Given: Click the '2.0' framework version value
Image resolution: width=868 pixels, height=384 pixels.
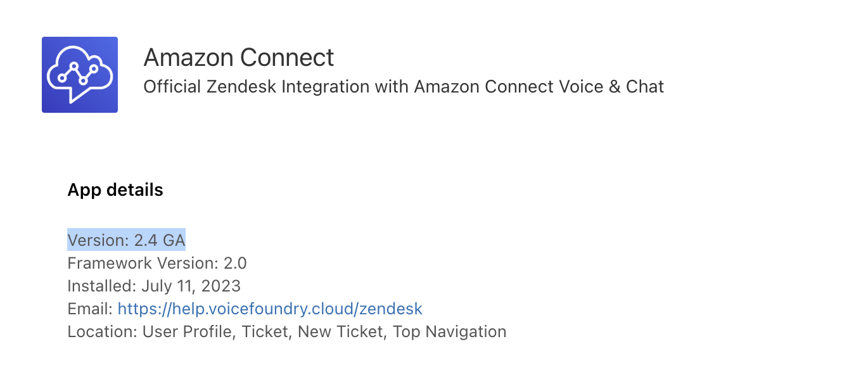Looking at the screenshot, I should click(x=233, y=263).
